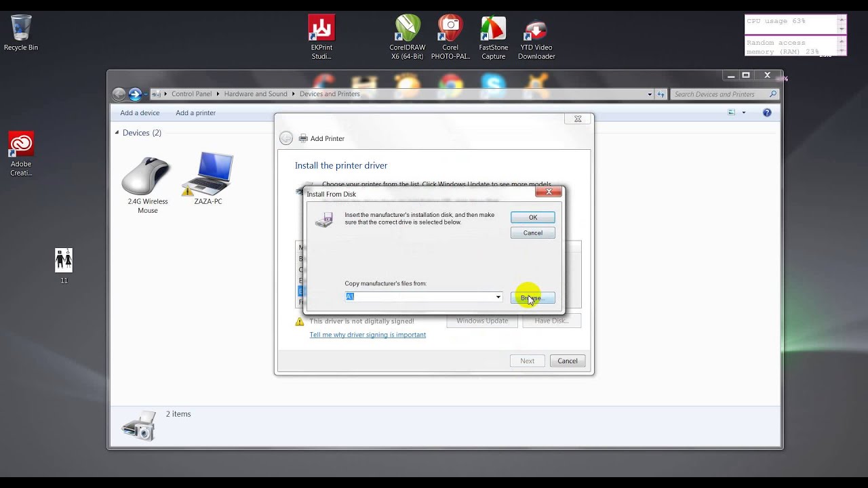Image resolution: width=868 pixels, height=488 pixels.
Task: Open help in Devices and Printers window
Action: (767, 113)
